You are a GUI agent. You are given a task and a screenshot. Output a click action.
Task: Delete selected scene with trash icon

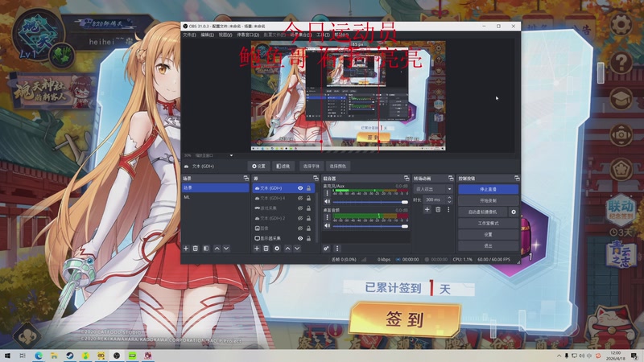point(196,249)
